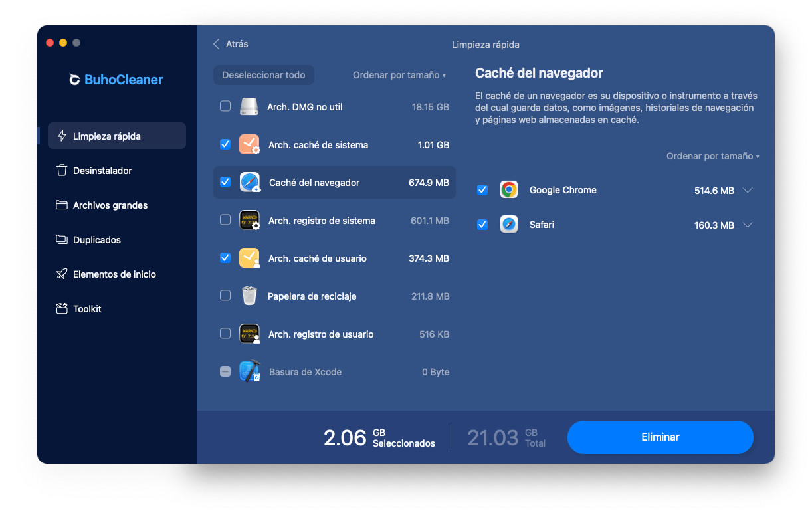
Task: Click the Deseleccionar todo button
Action: pos(264,75)
